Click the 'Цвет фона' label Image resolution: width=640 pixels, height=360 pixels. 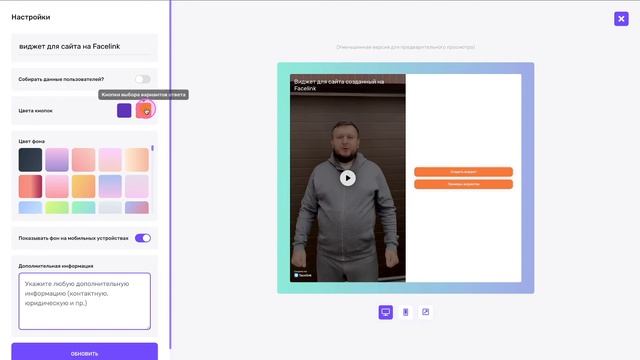(31, 141)
